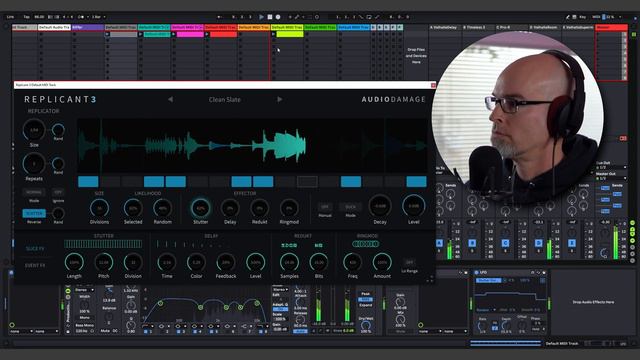Select the A Valhalla Delay return track
Viewport: 640px width, 360px height.
point(444,27)
